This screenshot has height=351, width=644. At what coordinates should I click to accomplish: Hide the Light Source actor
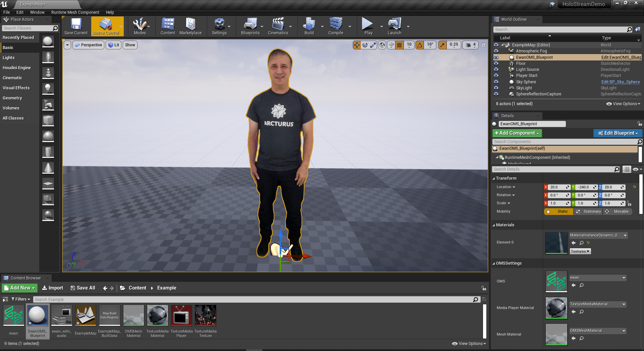[496, 70]
